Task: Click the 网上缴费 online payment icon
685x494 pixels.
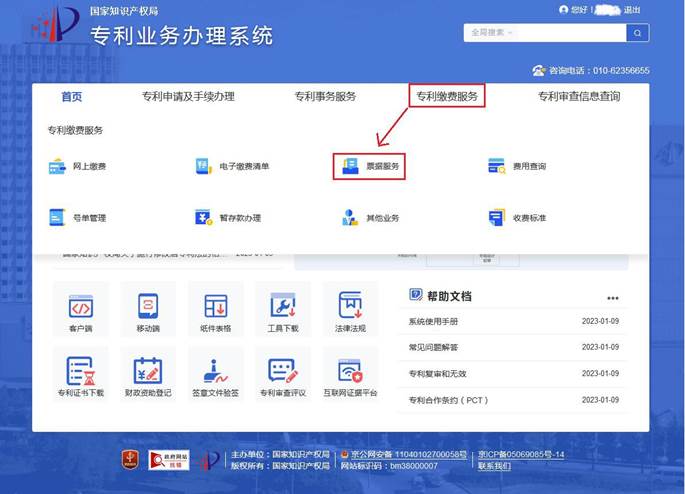Action: (58, 166)
